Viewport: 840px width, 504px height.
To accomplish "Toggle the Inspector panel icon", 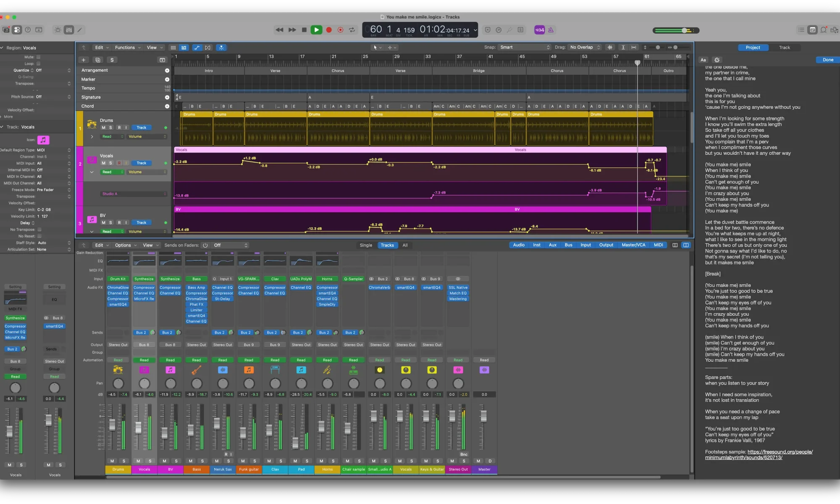I will (17, 30).
